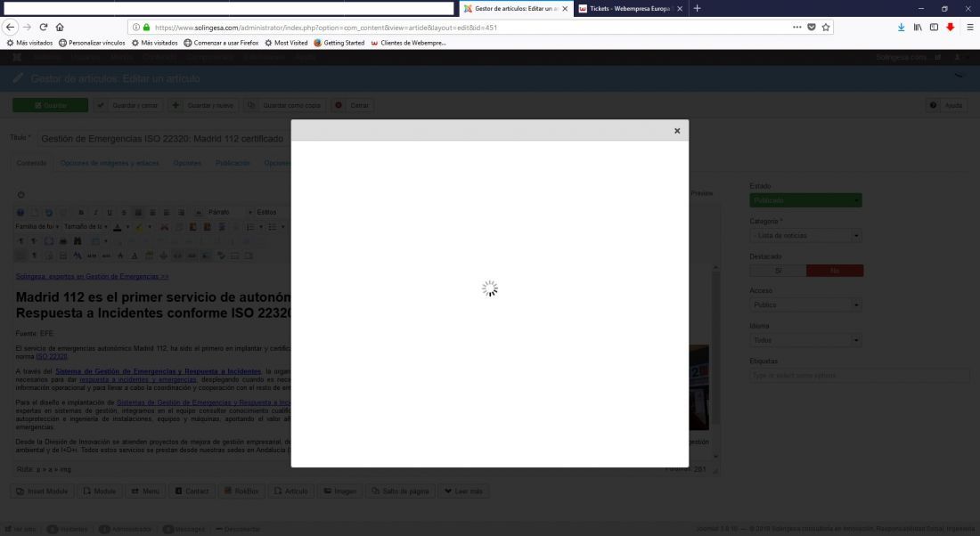Click the green Guardar button

(x=50, y=105)
